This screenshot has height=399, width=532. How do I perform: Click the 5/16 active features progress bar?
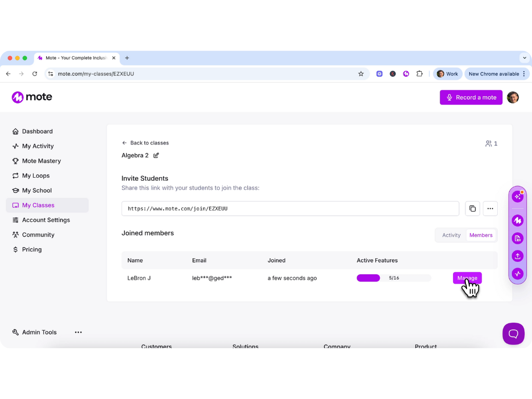(394, 278)
